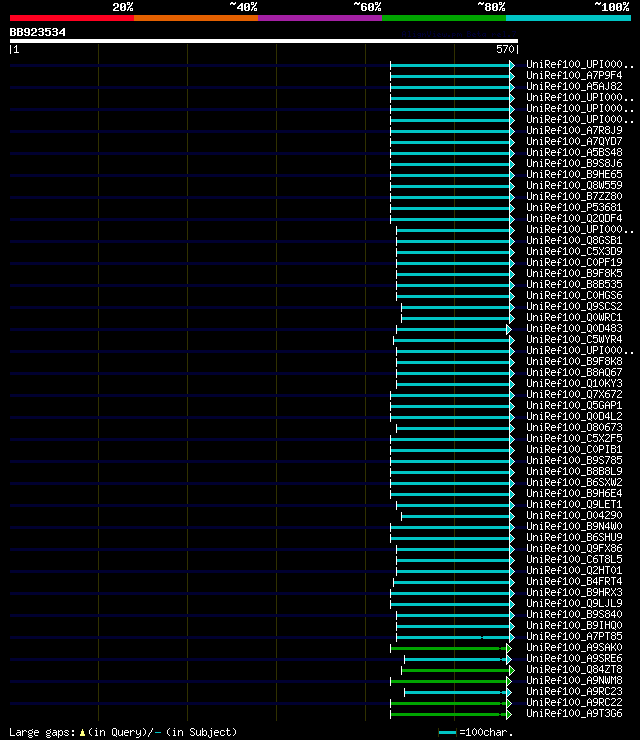This screenshot has width=640, height=740.
Task: Open hit UniRef100_A7QYD7
Action: tap(574, 142)
